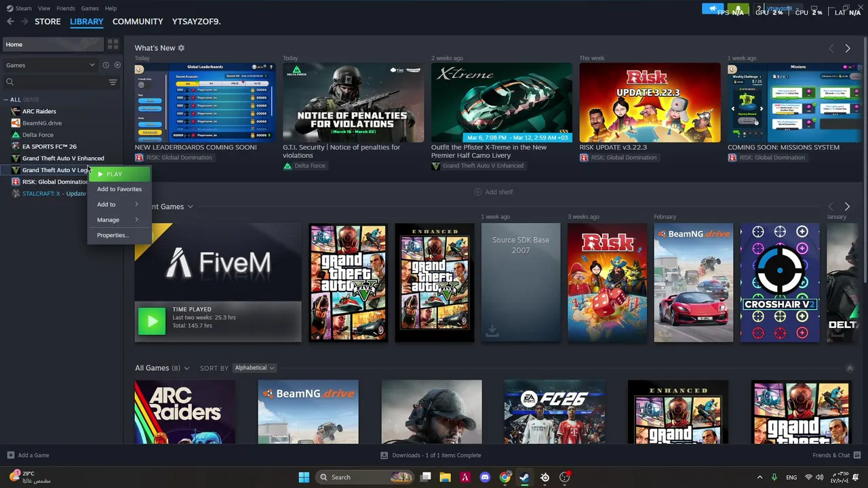Open NEW LEADERBOARDS COMING SOON news thumbnail
Image resolution: width=868 pixels, height=488 pixels.
point(205,103)
